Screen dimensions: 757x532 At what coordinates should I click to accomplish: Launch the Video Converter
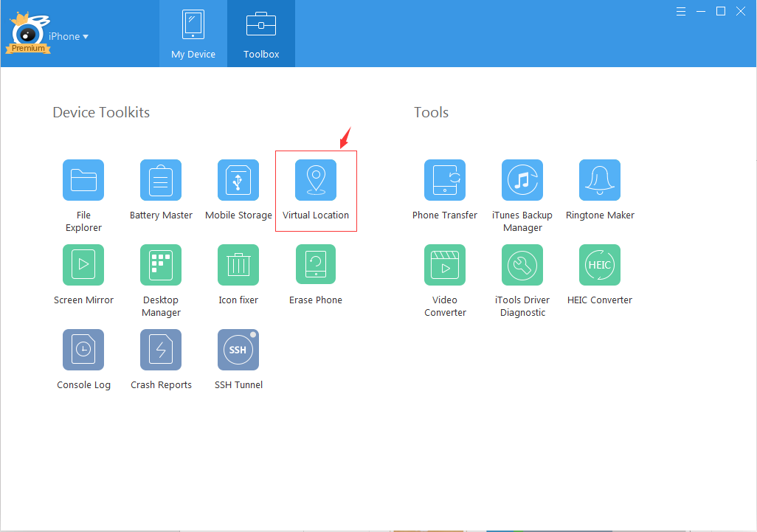(445, 265)
